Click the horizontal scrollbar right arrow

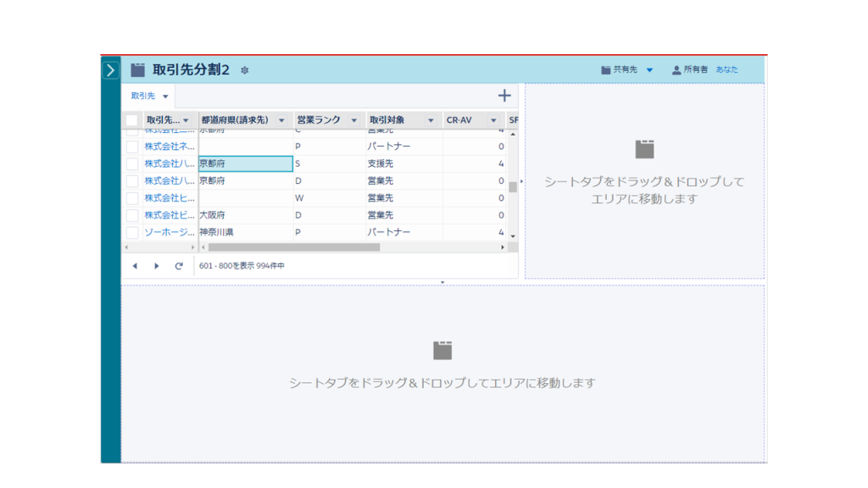503,247
